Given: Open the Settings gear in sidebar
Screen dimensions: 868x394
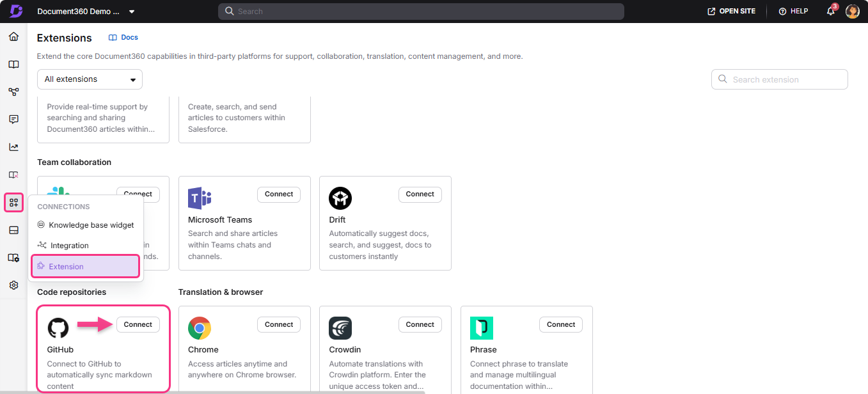Looking at the screenshot, I should click(13, 285).
